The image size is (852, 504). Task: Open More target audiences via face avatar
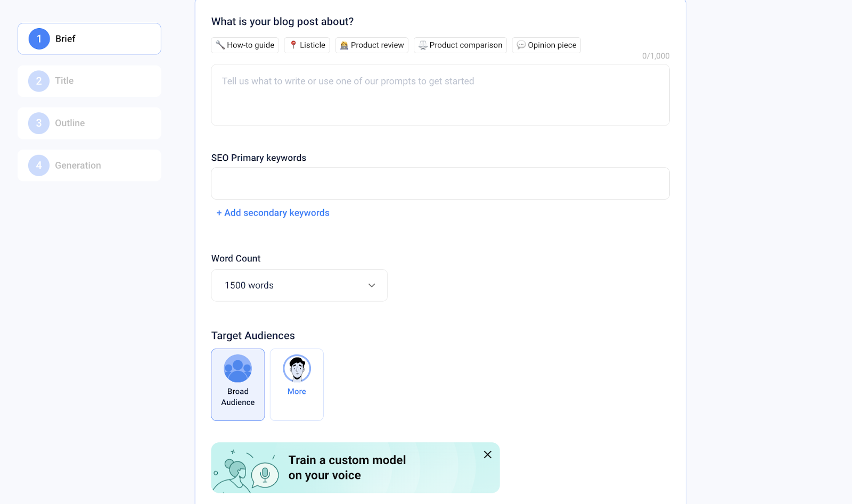coord(297,368)
